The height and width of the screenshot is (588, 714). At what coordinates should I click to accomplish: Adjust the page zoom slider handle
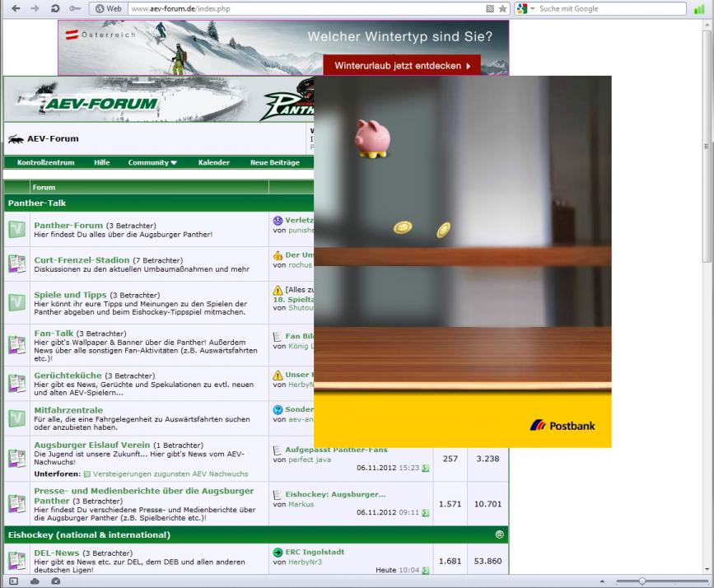(x=642, y=581)
